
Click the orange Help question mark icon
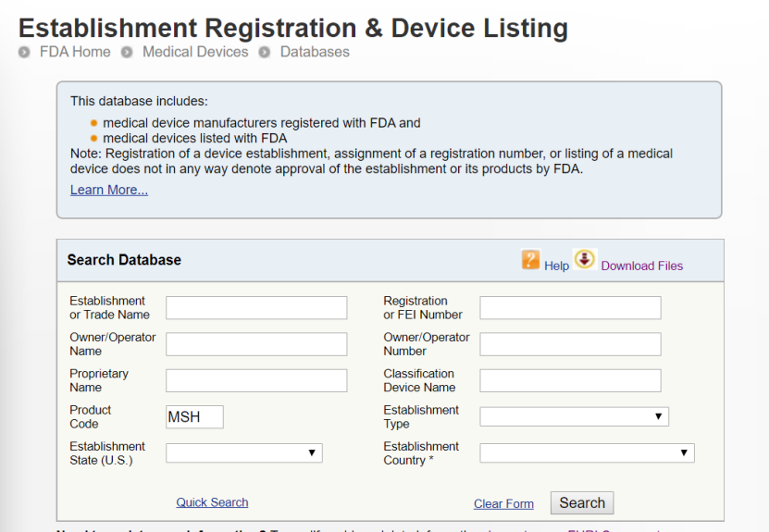530,259
